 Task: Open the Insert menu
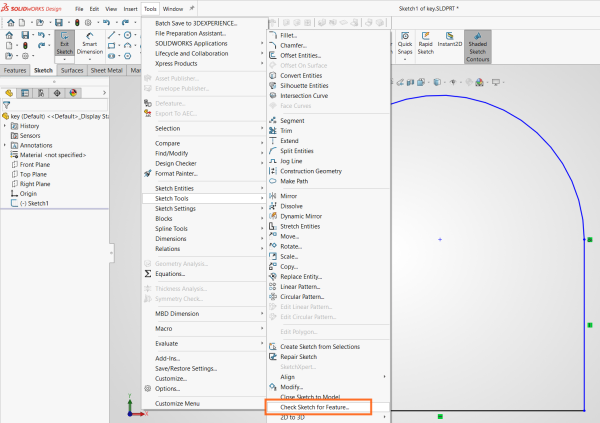click(x=130, y=9)
